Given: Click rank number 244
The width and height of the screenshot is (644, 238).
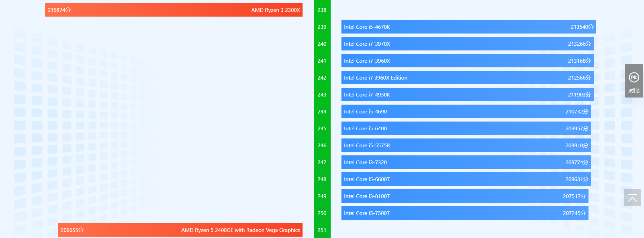Looking at the screenshot, I should point(322,111).
